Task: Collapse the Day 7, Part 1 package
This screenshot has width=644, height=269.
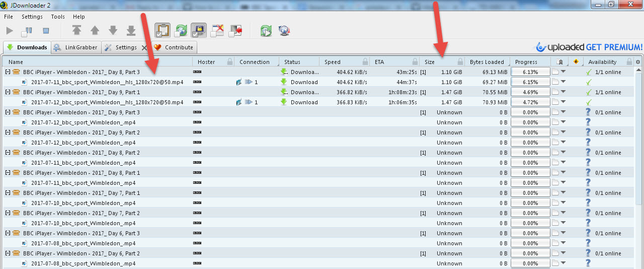Action: [8, 193]
